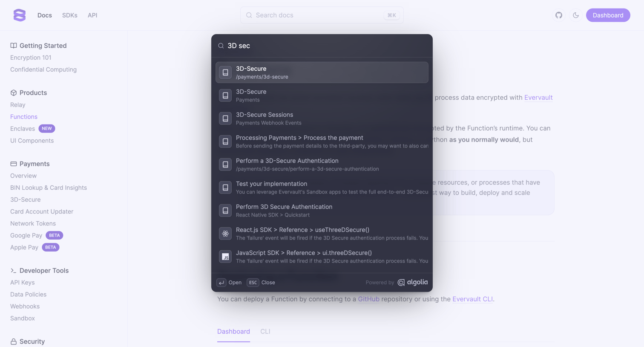Open React.js SDK useThreeDSecure() result
This screenshot has height=347, width=644.
[322, 234]
